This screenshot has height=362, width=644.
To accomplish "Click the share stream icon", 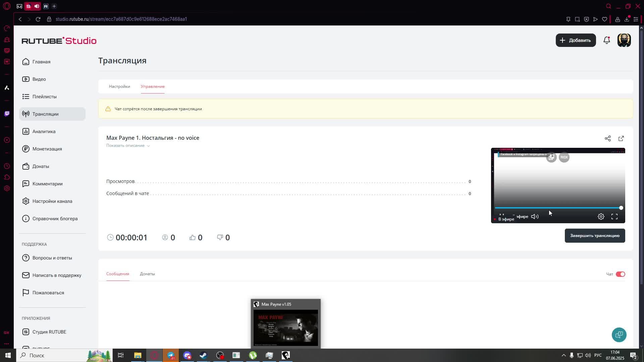I will (x=608, y=138).
